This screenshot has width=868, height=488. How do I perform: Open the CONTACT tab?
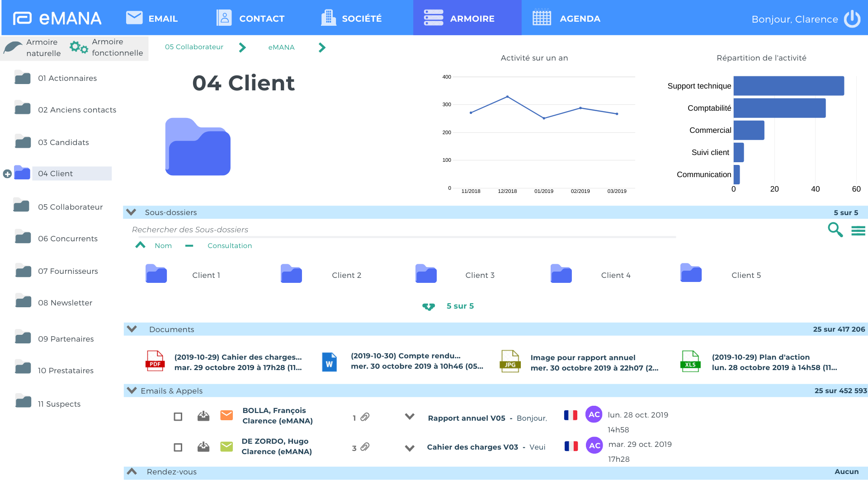coord(250,18)
